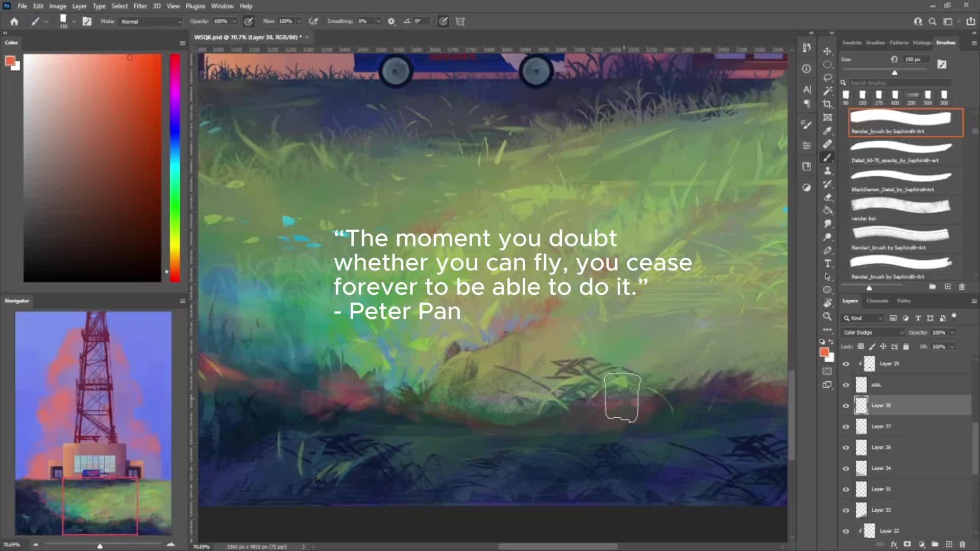Image resolution: width=980 pixels, height=551 pixels.
Task: Select the Eraser tool
Action: tap(827, 197)
